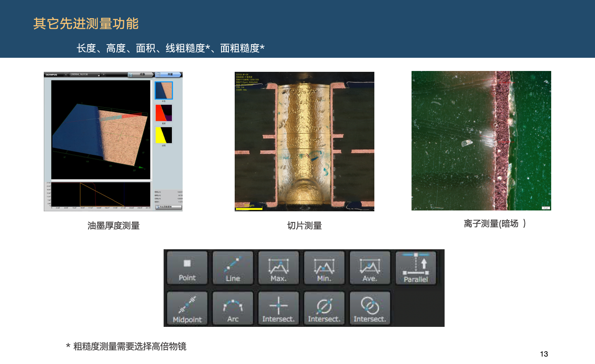This screenshot has height=364, width=595.
Task: Go to next file with right arrow
Action: 104,75
